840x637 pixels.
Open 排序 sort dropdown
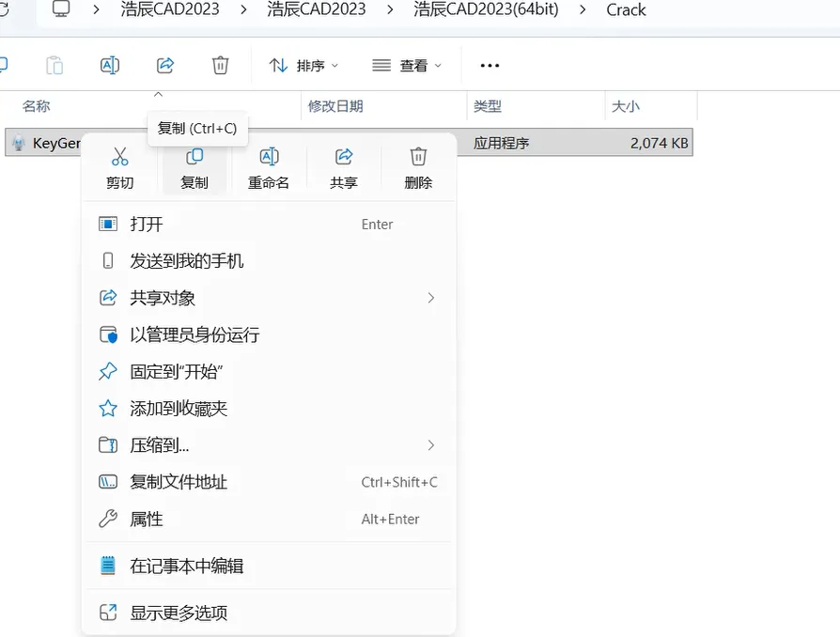303,66
